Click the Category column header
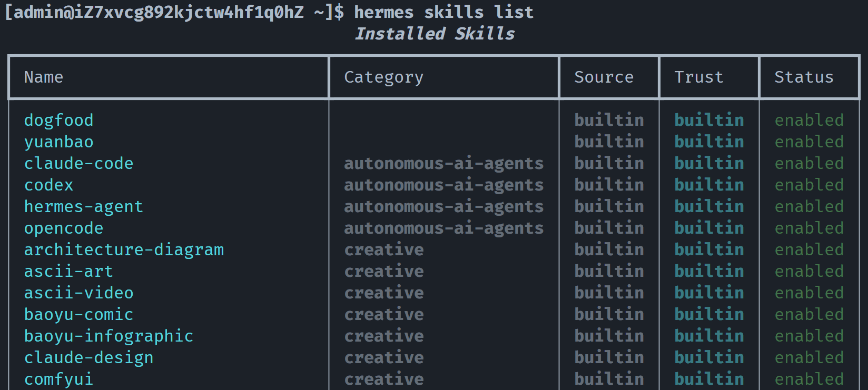This screenshot has width=868, height=390. [x=383, y=77]
